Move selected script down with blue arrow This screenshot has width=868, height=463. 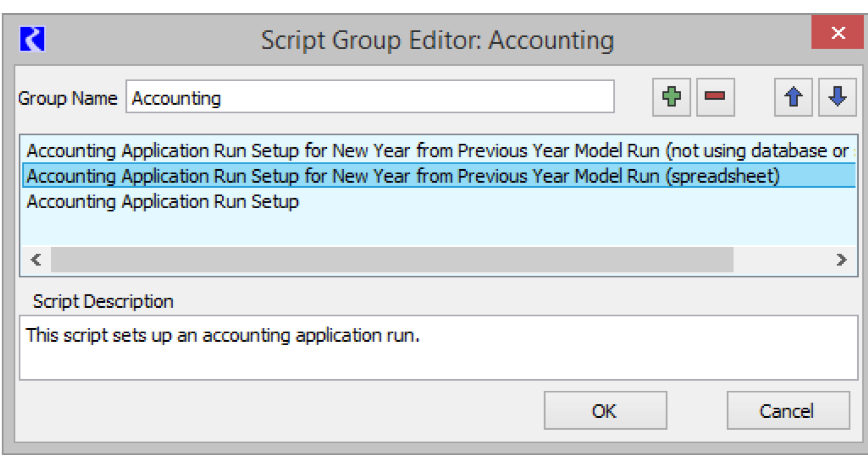pyautogui.click(x=837, y=97)
